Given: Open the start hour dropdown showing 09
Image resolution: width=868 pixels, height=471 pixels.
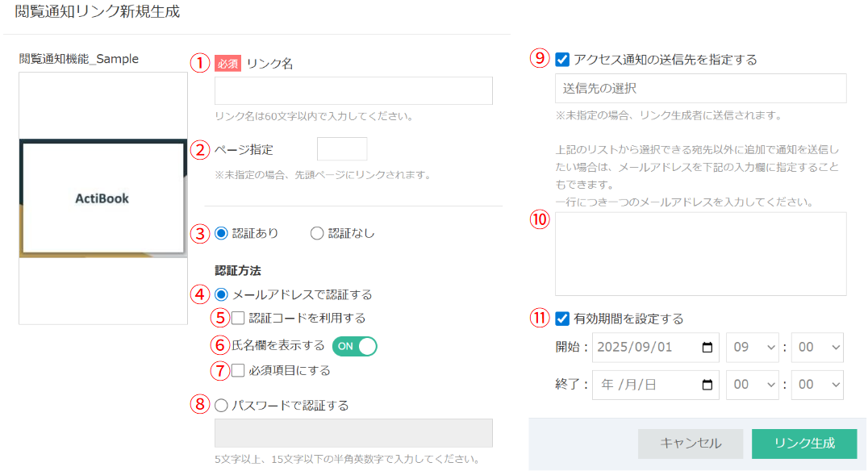Looking at the screenshot, I should [x=752, y=348].
